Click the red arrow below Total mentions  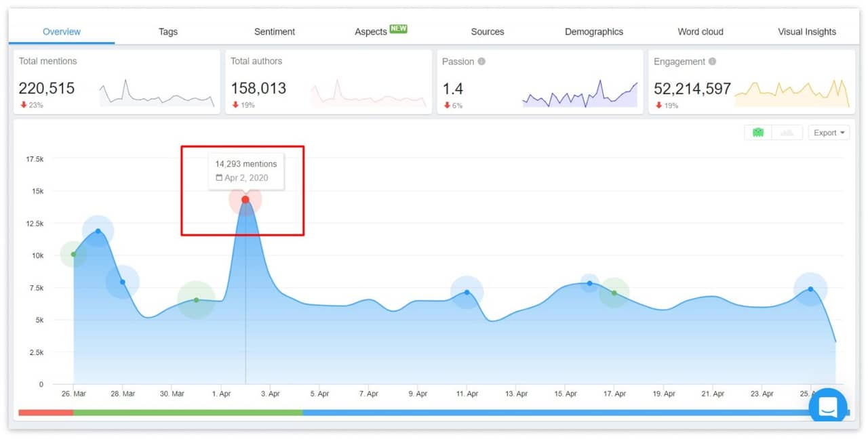tap(25, 105)
